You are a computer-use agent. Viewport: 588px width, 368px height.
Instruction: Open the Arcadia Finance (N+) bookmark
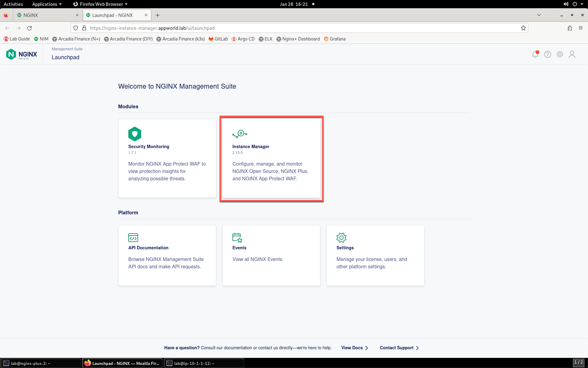[x=76, y=39]
